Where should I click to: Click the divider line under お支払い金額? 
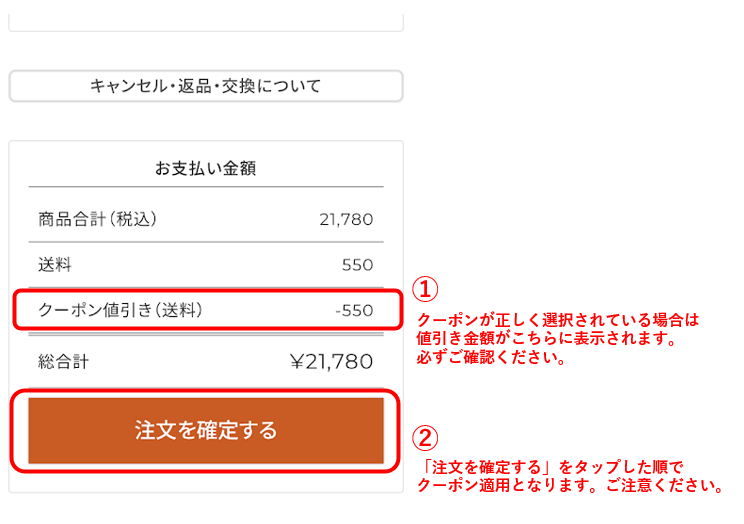tap(205, 187)
